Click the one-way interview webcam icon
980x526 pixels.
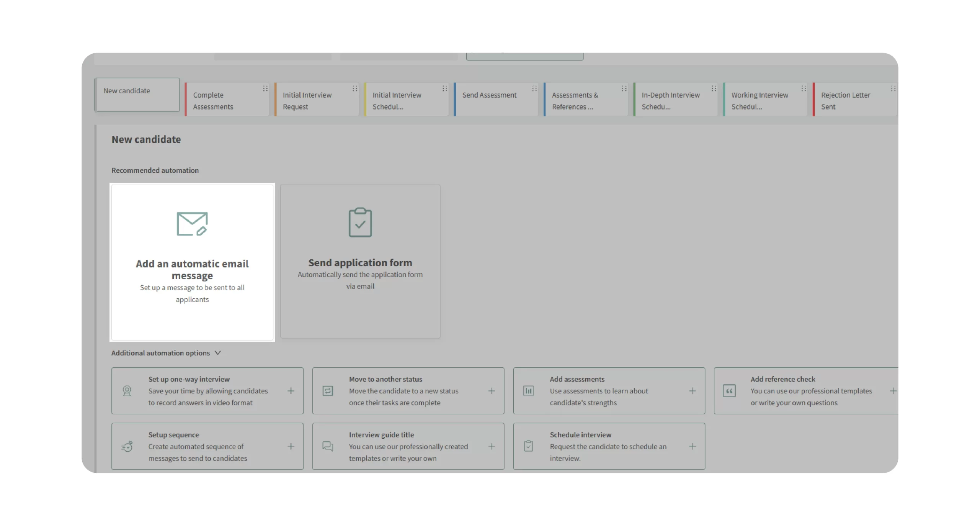pos(127,391)
